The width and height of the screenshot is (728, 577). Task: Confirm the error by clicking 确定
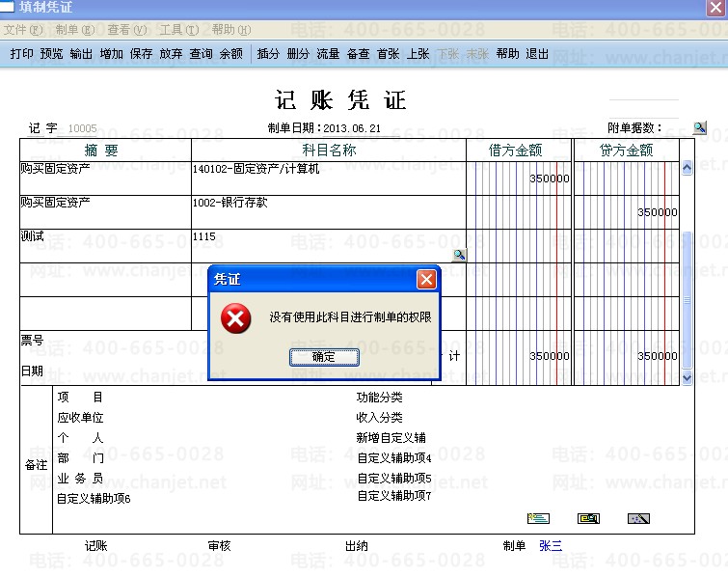coord(324,357)
